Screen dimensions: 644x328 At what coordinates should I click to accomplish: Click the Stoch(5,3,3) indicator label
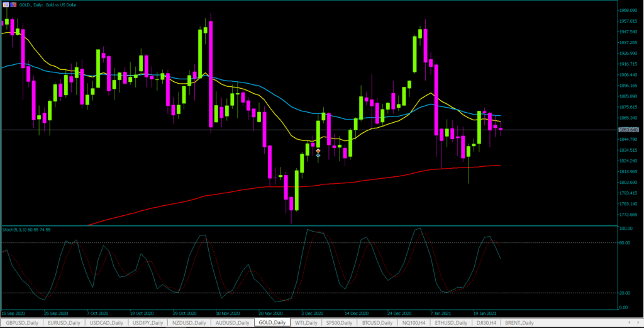pyautogui.click(x=26, y=230)
